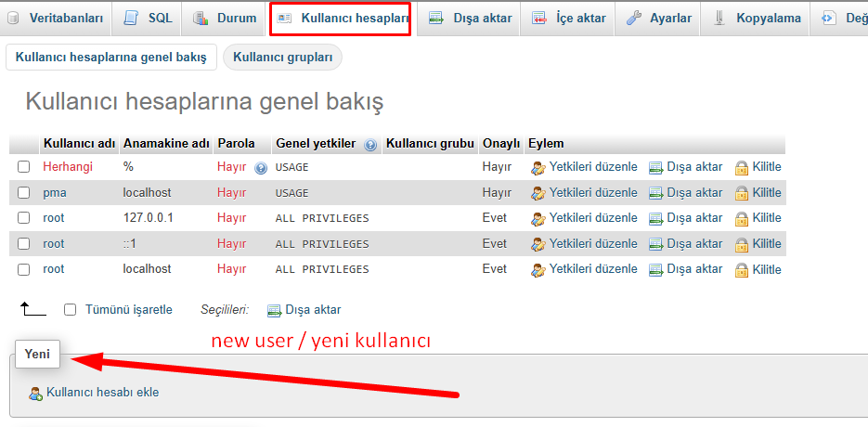868x427 pixels.
Task: Click the Kullanıcı grubu column header
Action: tap(431, 144)
